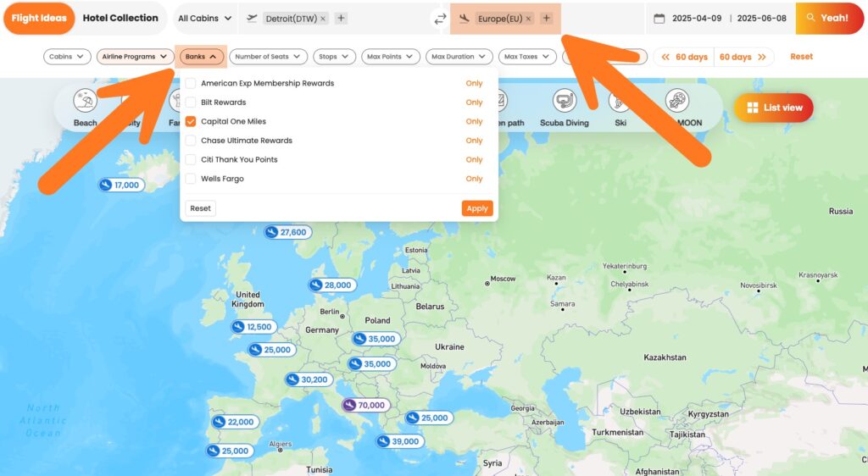Check Citi Thank You Points checkbox
Viewport: 868px width, 476px height.
point(191,160)
